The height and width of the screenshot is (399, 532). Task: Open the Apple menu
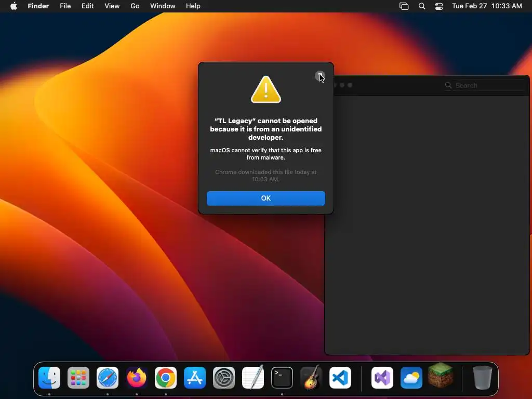coord(14,6)
